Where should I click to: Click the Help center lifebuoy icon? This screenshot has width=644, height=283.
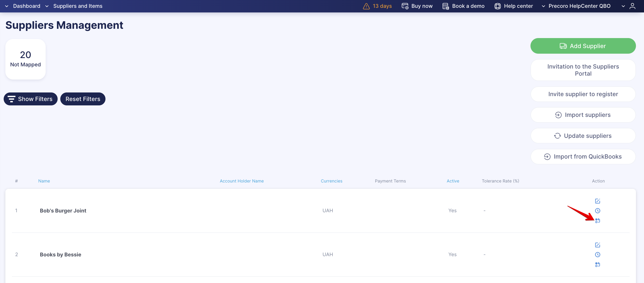click(498, 6)
